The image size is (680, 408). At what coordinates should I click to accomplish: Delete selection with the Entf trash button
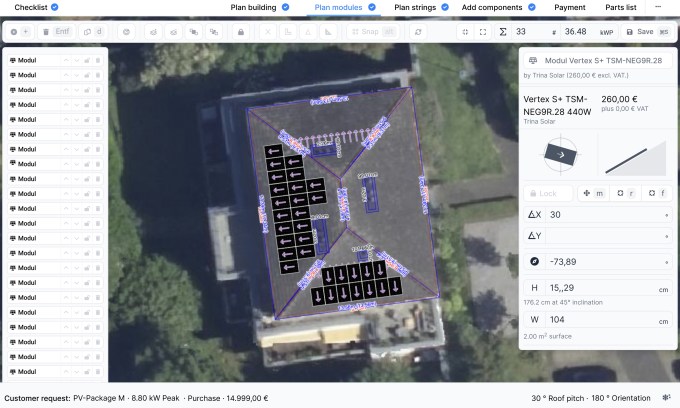pyautogui.click(x=57, y=32)
